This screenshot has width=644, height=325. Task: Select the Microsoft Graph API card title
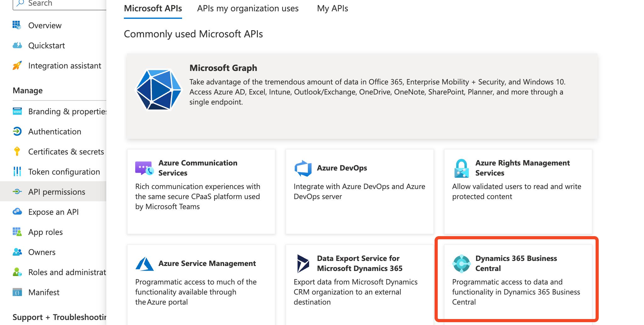[x=223, y=68]
